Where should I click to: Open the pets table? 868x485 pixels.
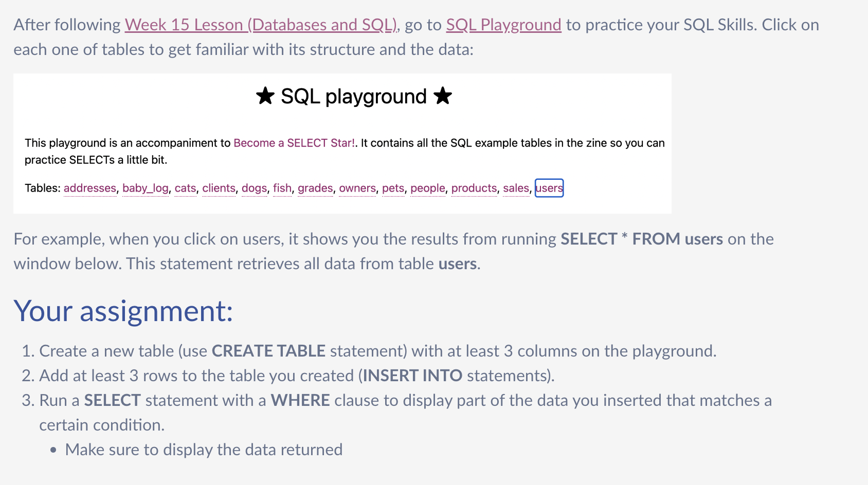393,188
